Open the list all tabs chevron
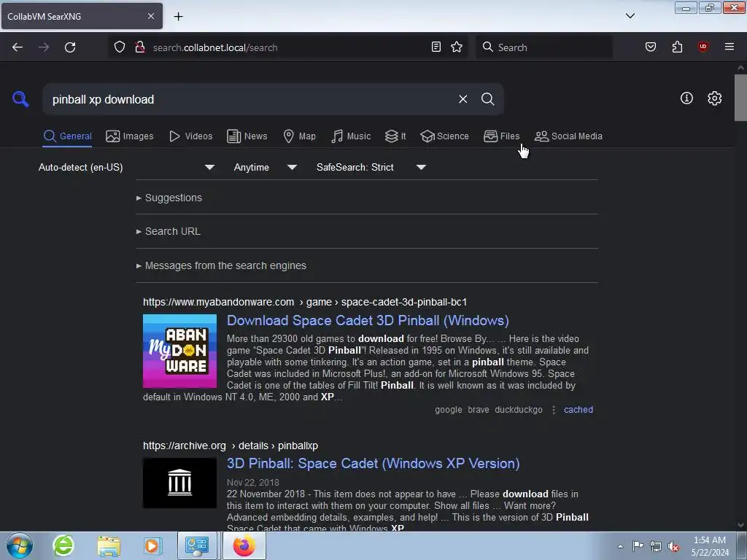 pyautogui.click(x=630, y=16)
